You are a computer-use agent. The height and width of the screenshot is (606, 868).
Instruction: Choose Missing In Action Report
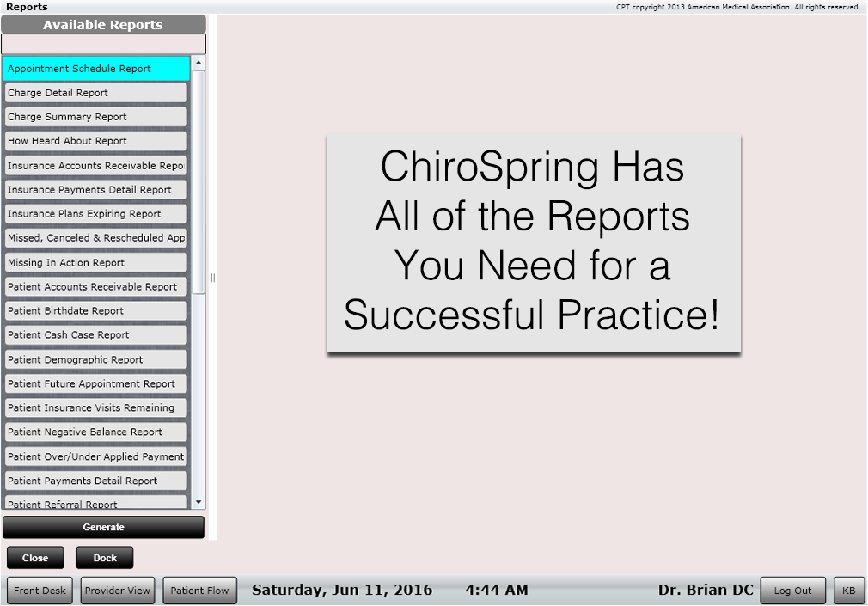point(95,263)
